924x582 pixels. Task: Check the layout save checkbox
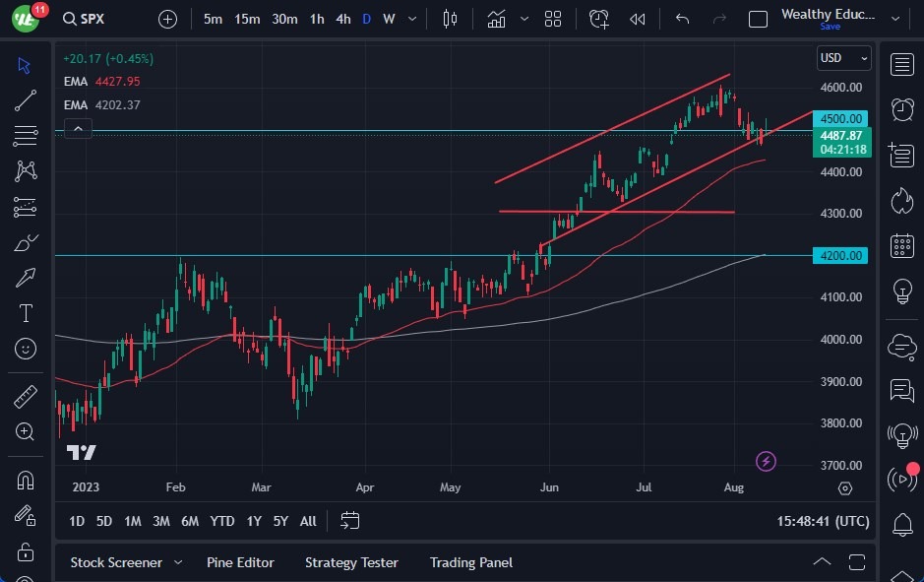[759, 18]
